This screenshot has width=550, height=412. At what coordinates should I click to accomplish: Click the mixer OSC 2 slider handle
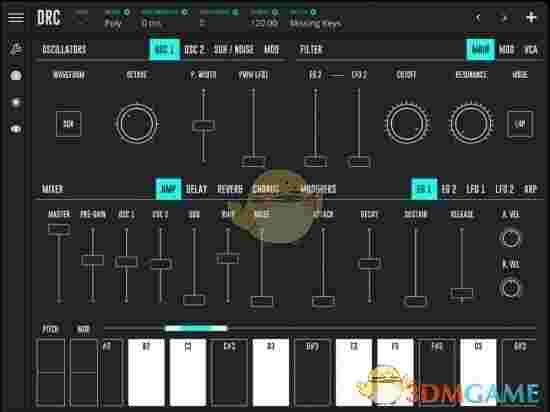(160, 263)
